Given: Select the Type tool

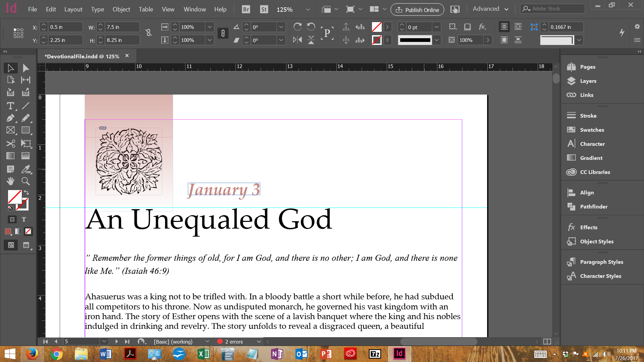Looking at the screenshot, I should 10,106.
